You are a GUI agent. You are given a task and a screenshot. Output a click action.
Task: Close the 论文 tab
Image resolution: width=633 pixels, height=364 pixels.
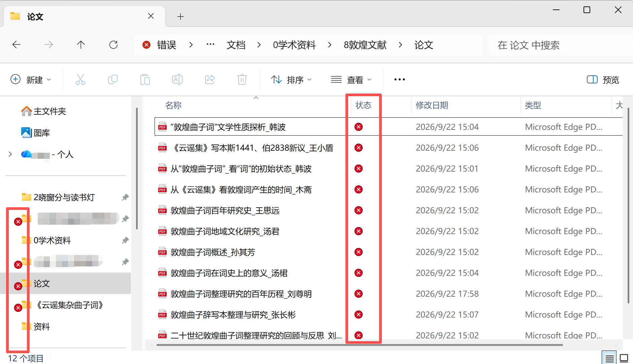151,16
